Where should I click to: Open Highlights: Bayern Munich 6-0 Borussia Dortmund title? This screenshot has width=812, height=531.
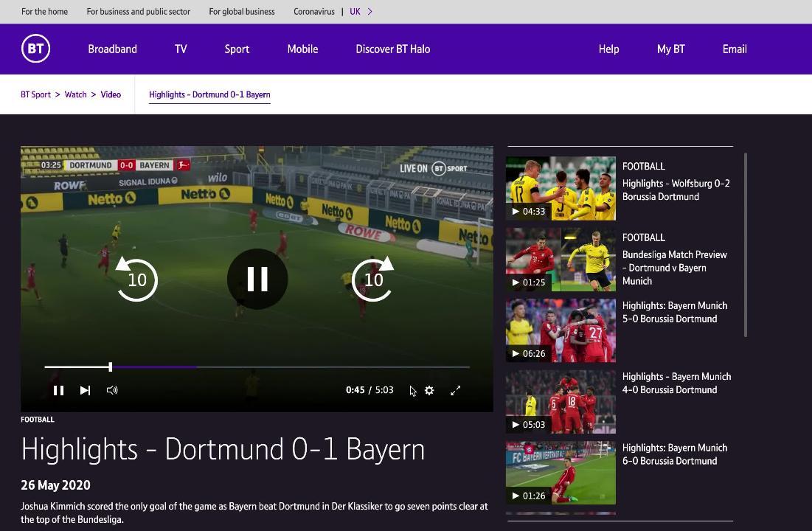[674, 454]
